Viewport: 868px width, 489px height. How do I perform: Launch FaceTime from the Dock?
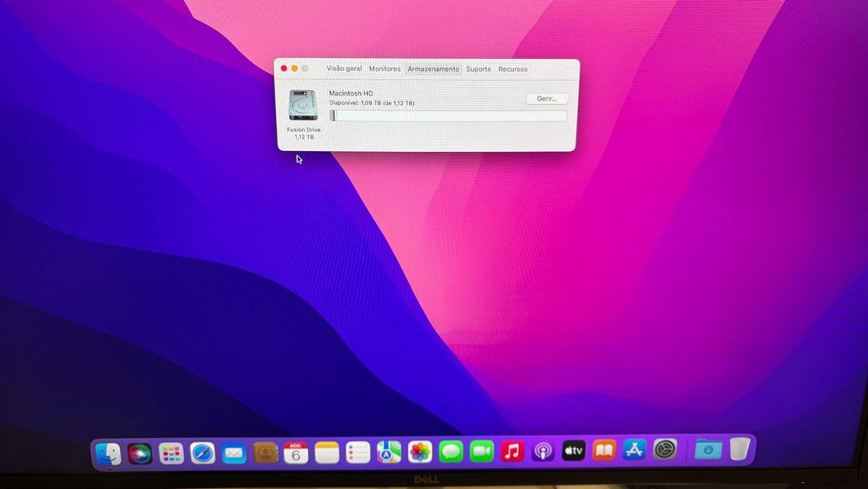click(482, 452)
